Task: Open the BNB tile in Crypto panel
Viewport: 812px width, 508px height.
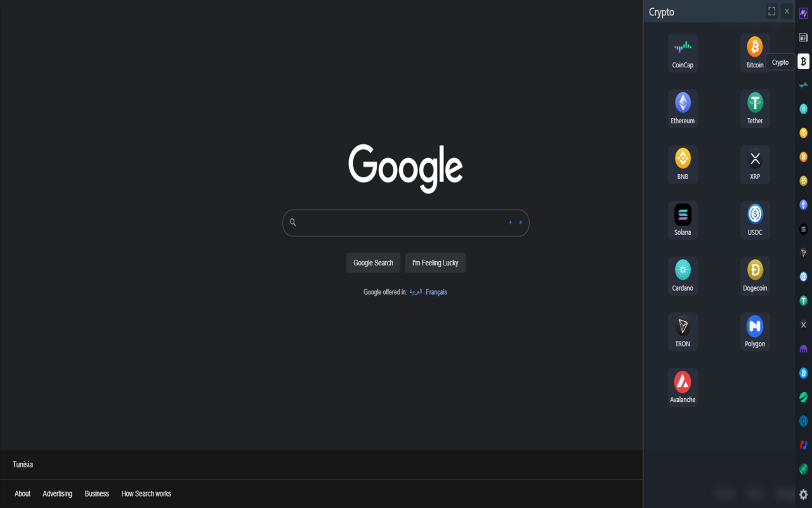Action: click(x=683, y=164)
